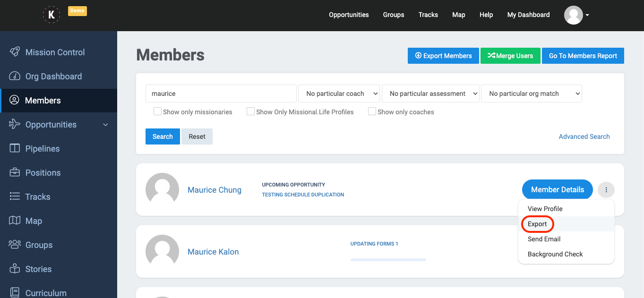Open Tracks in the top navigation
644x298 pixels.
428,15
